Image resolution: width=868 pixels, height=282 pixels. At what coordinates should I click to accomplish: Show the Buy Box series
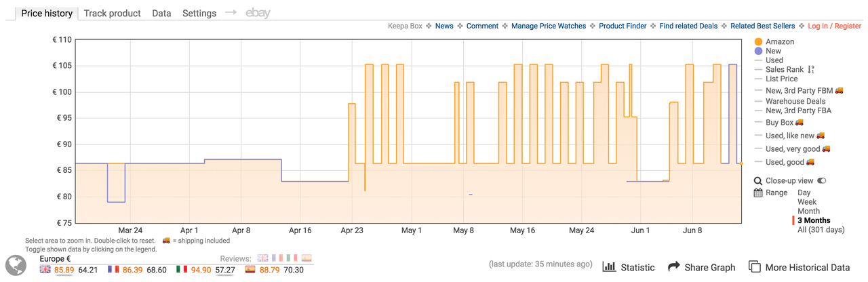pos(779,123)
